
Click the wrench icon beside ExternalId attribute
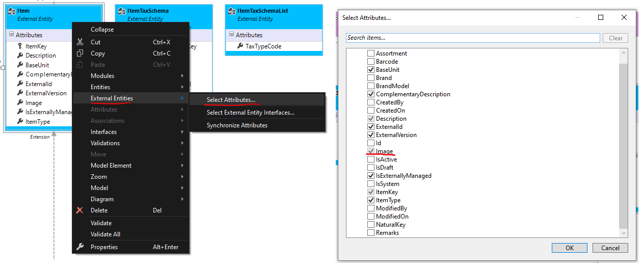(20, 84)
